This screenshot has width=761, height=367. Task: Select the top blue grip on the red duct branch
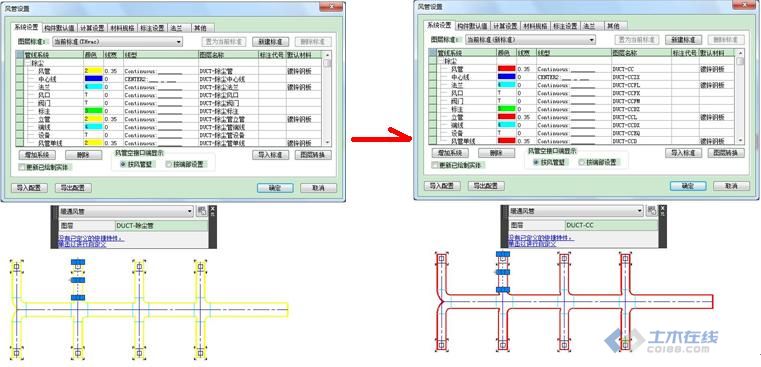coord(503,254)
